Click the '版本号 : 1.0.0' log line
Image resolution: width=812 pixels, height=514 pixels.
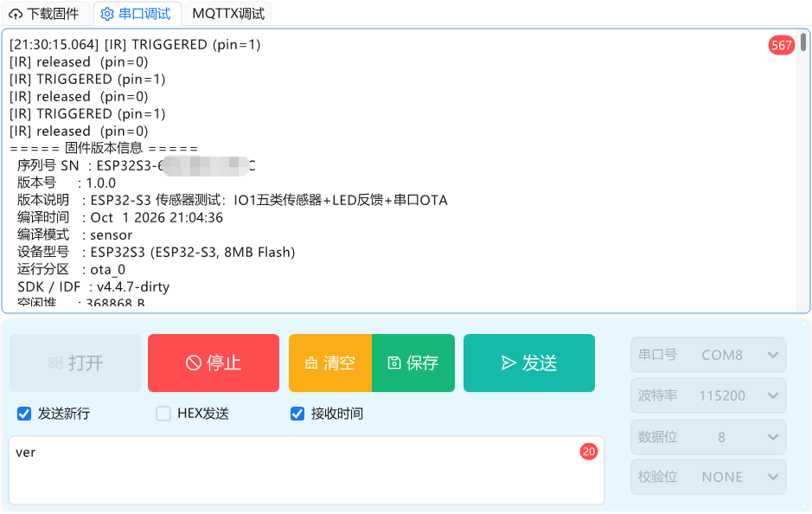[x=67, y=183]
